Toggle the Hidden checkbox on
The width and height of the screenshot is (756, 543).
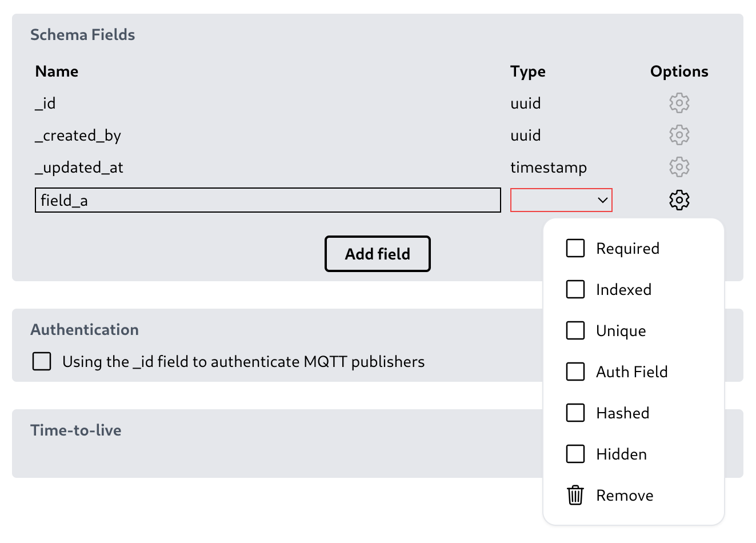coord(575,454)
